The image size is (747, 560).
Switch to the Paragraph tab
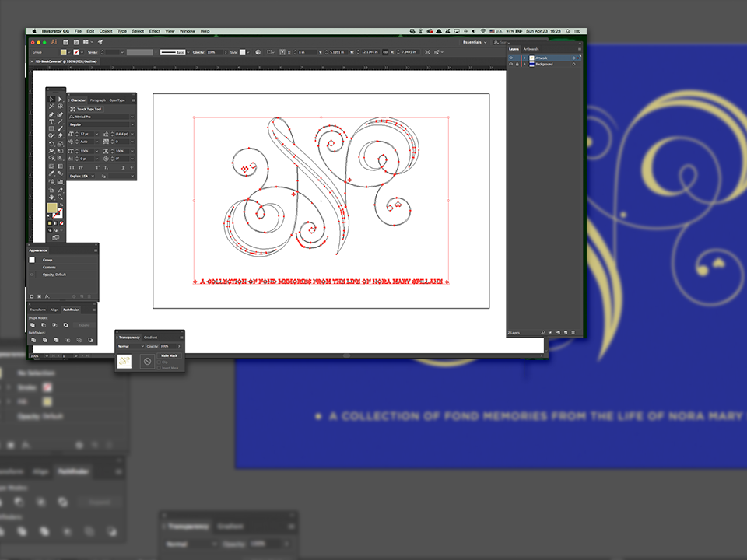(x=98, y=100)
